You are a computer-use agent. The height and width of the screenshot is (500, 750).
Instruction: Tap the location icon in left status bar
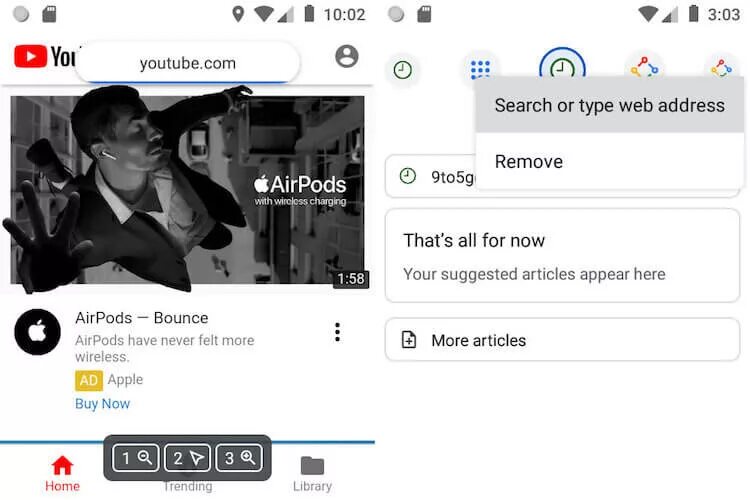coord(238,14)
